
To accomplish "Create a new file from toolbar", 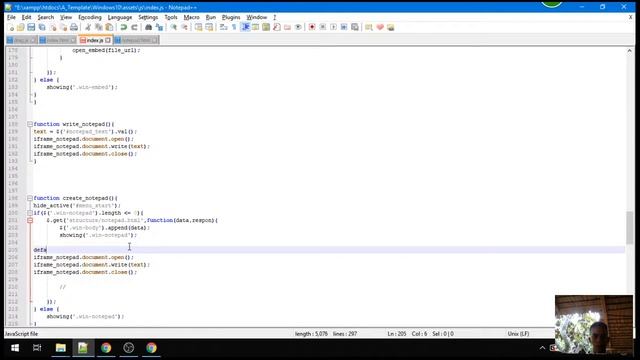I will (11, 27).
